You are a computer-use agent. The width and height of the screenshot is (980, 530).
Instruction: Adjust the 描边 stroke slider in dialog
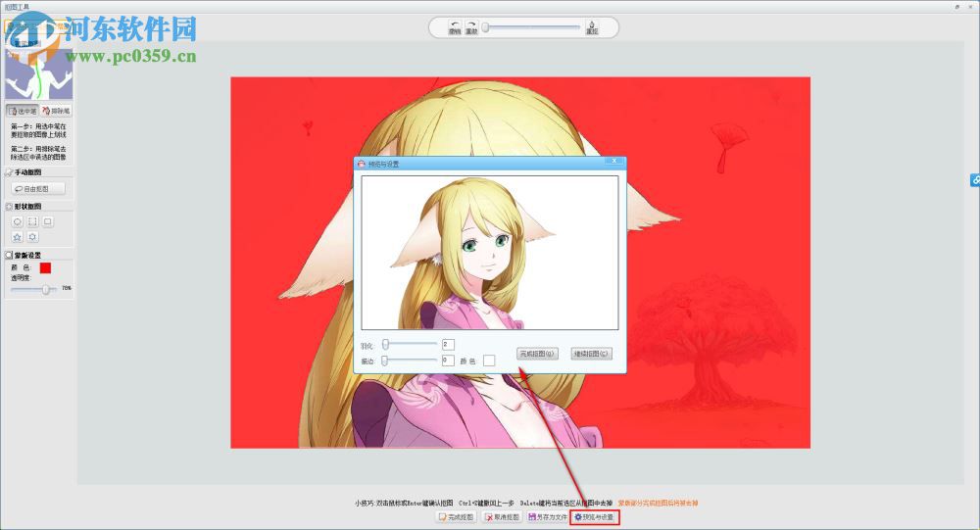point(410,361)
